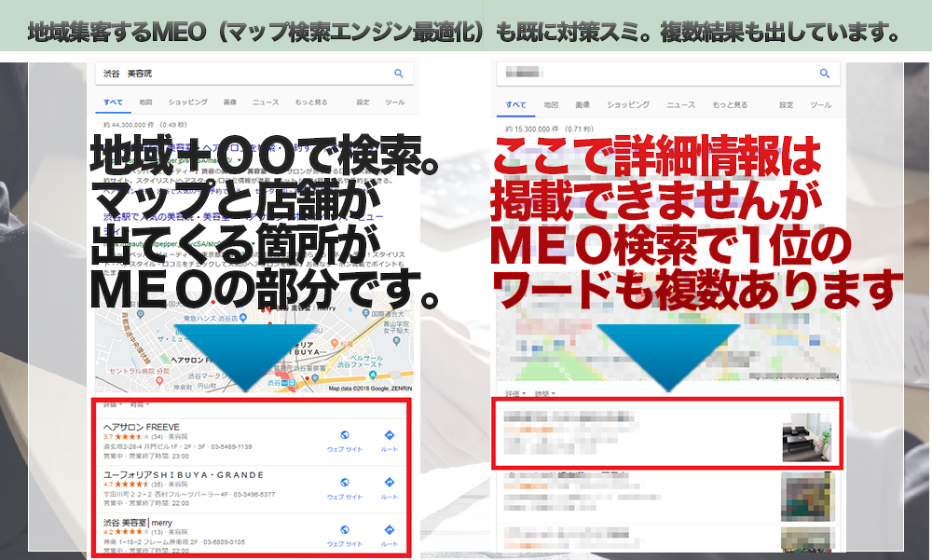Select the ニュース tab in the left search

click(265, 102)
